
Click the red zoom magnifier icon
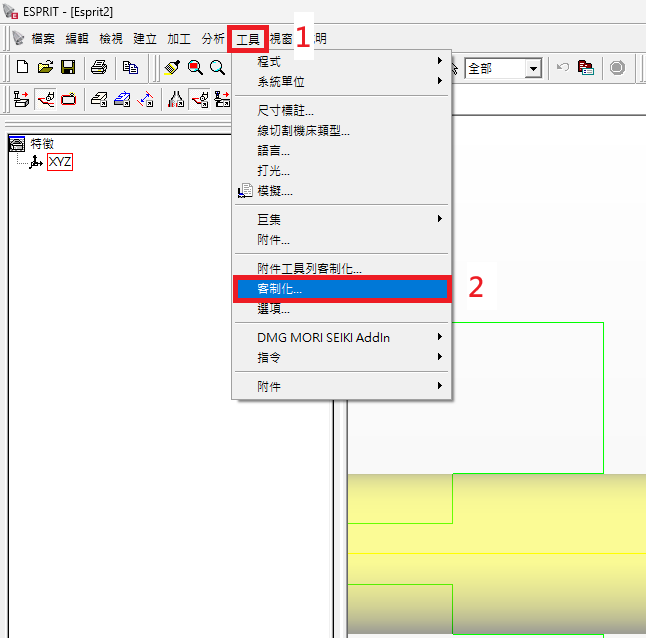pos(195,68)
